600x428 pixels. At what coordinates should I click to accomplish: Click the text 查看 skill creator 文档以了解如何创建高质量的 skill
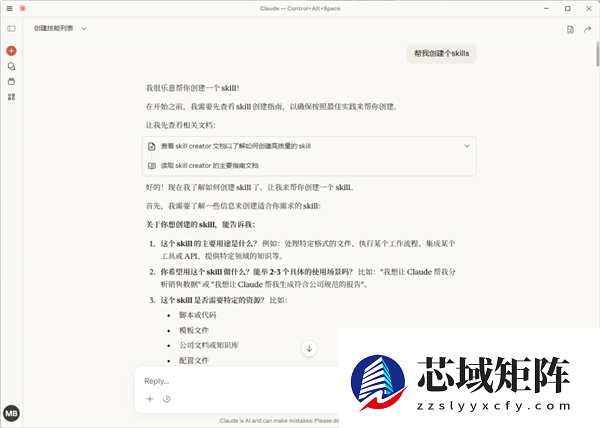(x=236, y=146)
